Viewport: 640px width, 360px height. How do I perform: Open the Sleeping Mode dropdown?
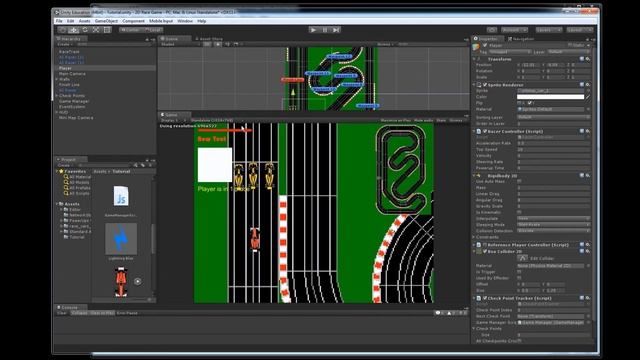click(x=553, y=224)
